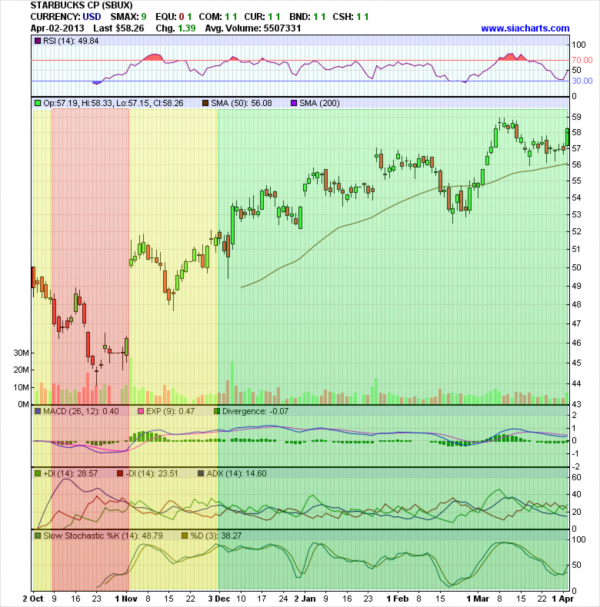This screenshot has width=600, height=607.
Task: Click the SMA (50) legend marker
Action: (x=205, y=102)
